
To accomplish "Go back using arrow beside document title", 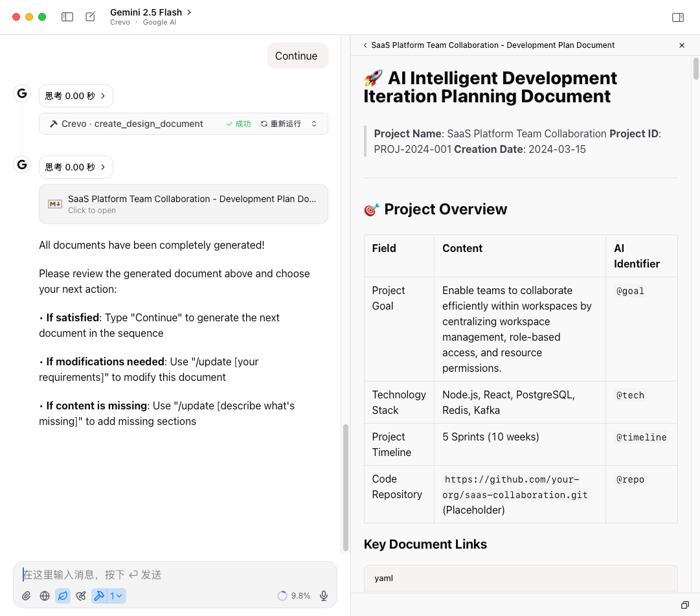I will 365,45.
